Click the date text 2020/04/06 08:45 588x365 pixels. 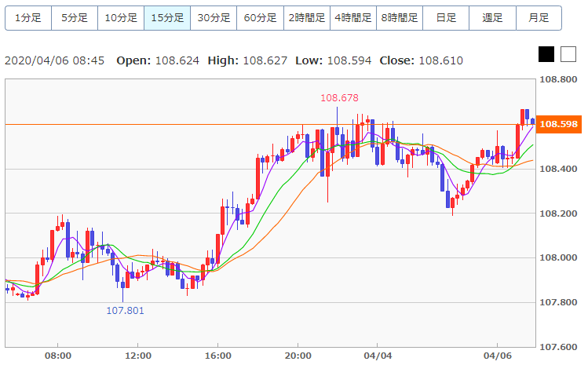click(54, 60)
